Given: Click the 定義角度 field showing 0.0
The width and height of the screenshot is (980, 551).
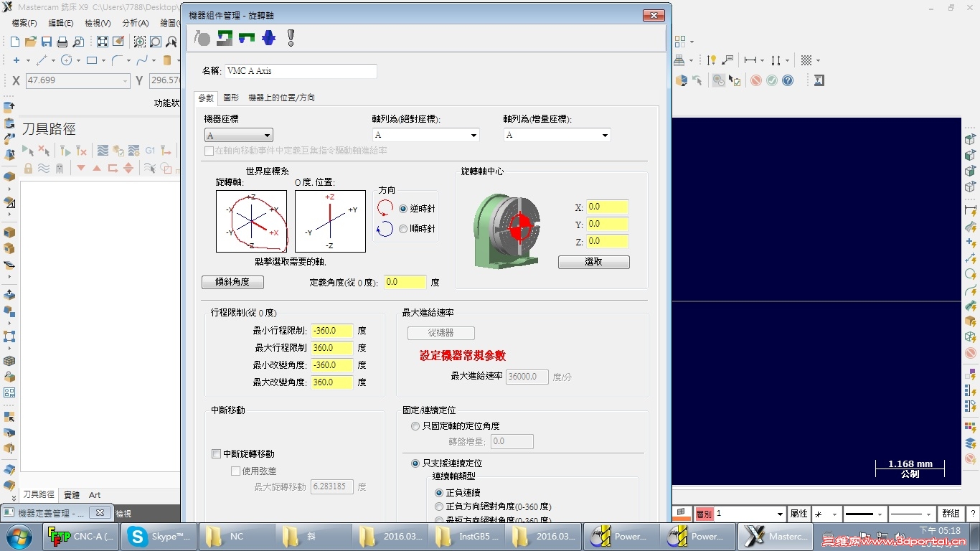Looking at the screenshot, I should [x=405, y=283].
